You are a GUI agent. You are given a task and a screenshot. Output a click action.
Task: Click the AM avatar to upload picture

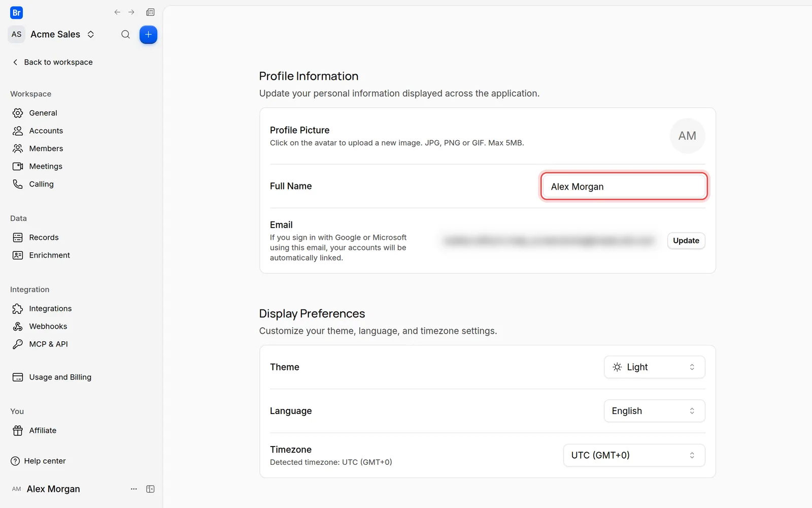point(687,136)
